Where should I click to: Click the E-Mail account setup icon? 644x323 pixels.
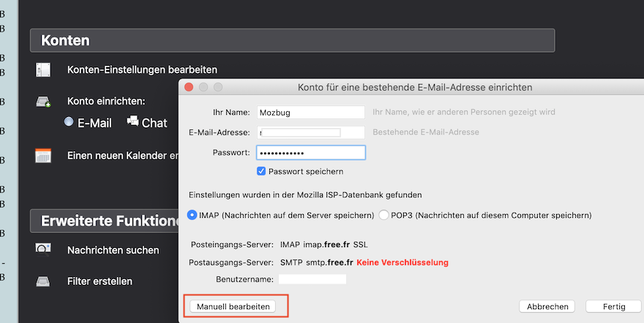click(70, 122)
